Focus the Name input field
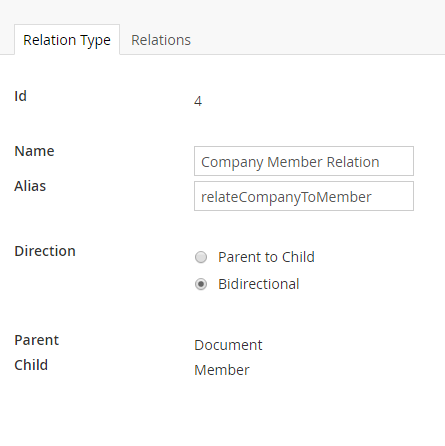Image resolution: width=445 pixels, height=446 pixels. tap(304, 161)
